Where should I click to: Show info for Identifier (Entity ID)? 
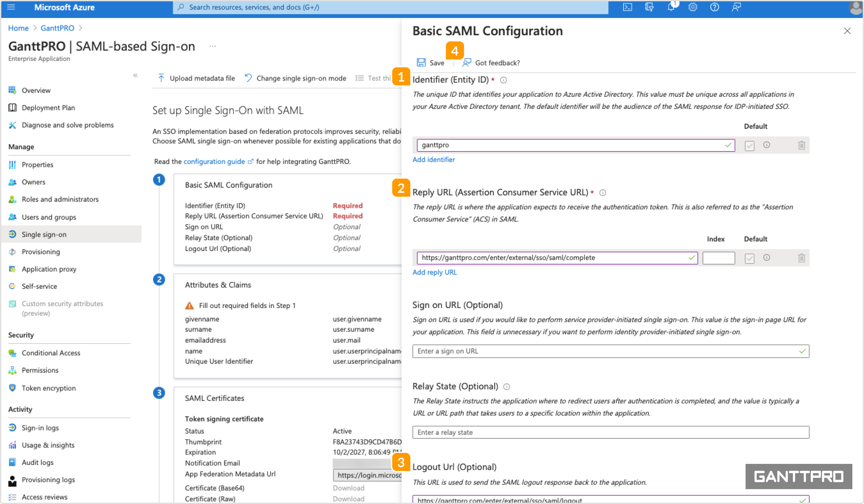click(503, 80)
